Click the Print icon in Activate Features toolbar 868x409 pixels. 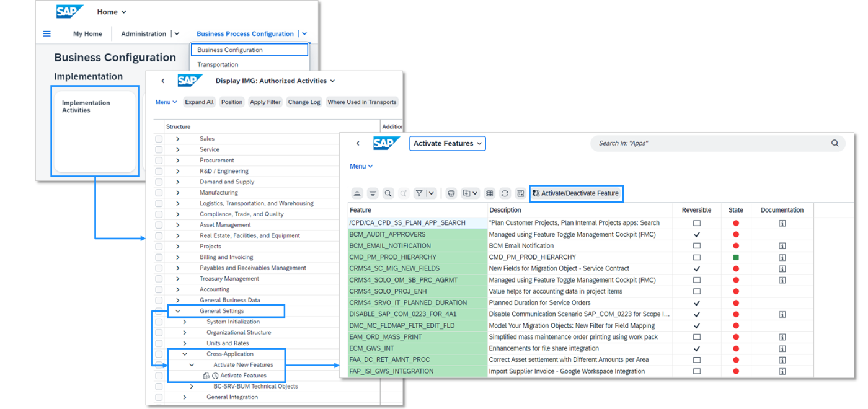tap(451, 193)
